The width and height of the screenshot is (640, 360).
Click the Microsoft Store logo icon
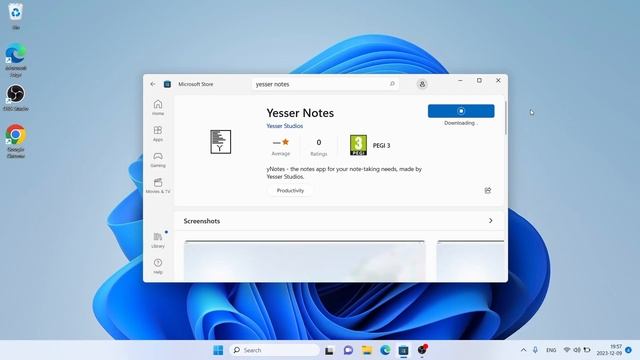click(167, 84)
